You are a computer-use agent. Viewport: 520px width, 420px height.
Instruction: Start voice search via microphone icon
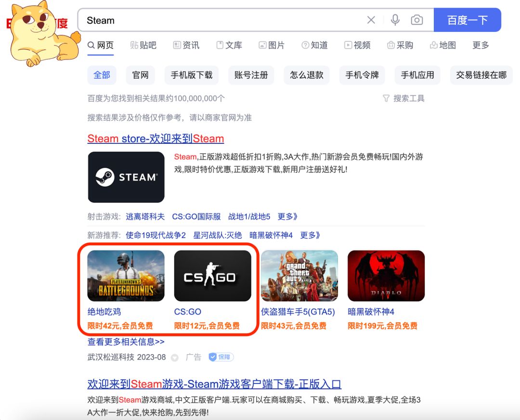pyautogui.click(x=395, y=20)
